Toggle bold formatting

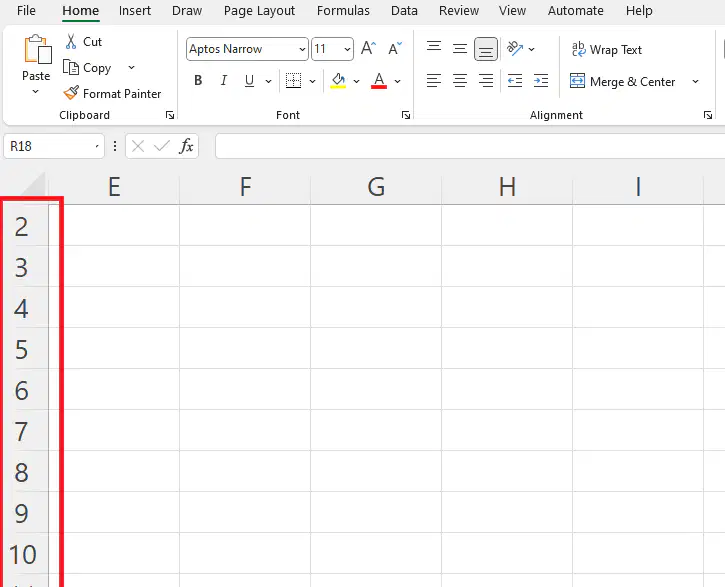click(198, 81)
